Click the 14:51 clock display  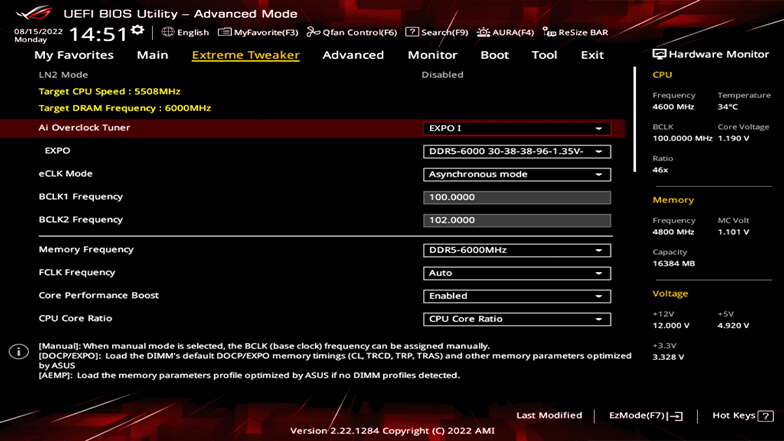(98, 34)
